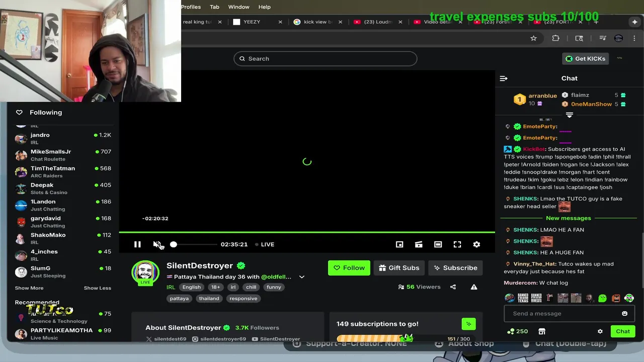Open player settings gear
Viewport: 644px width, 362px height.
(x=476, y=244)
